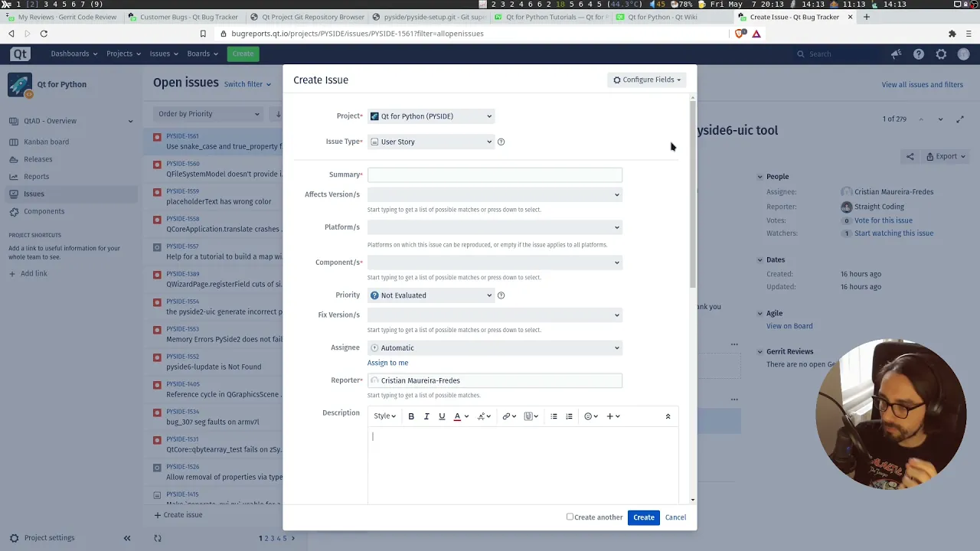This screenshot has width=980, height=551.
Task: Cancel the Create Issue dialog
Action: click(x=675, y=517)
